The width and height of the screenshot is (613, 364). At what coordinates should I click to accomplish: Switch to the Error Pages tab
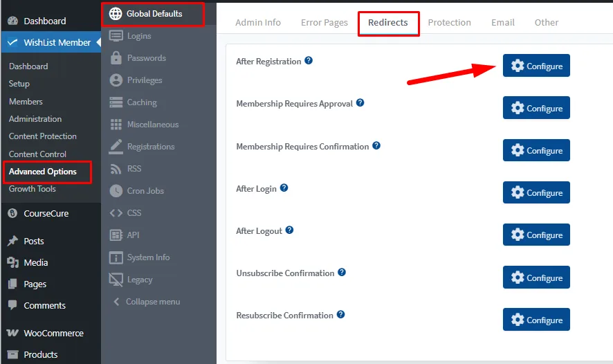tap(324, 22)
